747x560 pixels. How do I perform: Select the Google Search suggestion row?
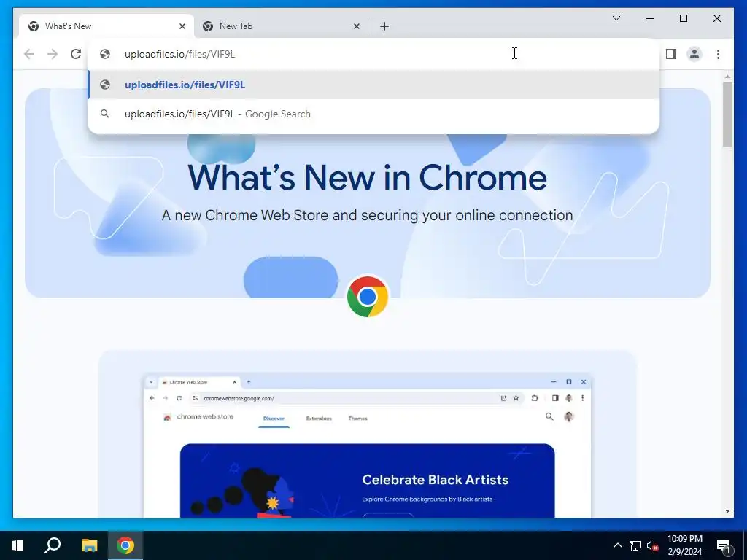pyautogui.click(x=374, y=114)
